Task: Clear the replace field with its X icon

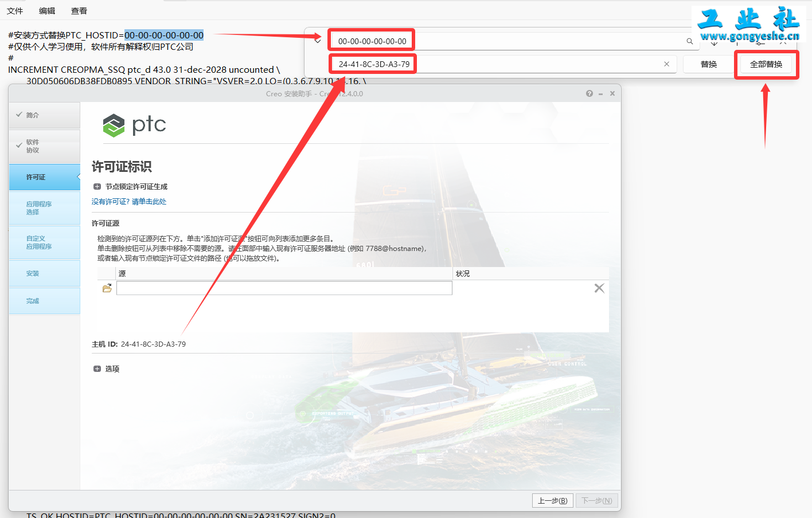Action: [666, 64]
